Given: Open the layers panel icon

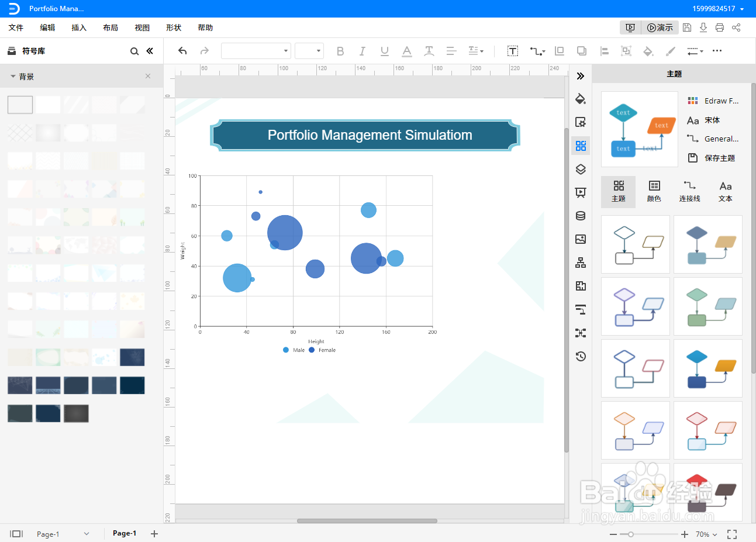Looking at the screenshot, I should pos(581,169).
